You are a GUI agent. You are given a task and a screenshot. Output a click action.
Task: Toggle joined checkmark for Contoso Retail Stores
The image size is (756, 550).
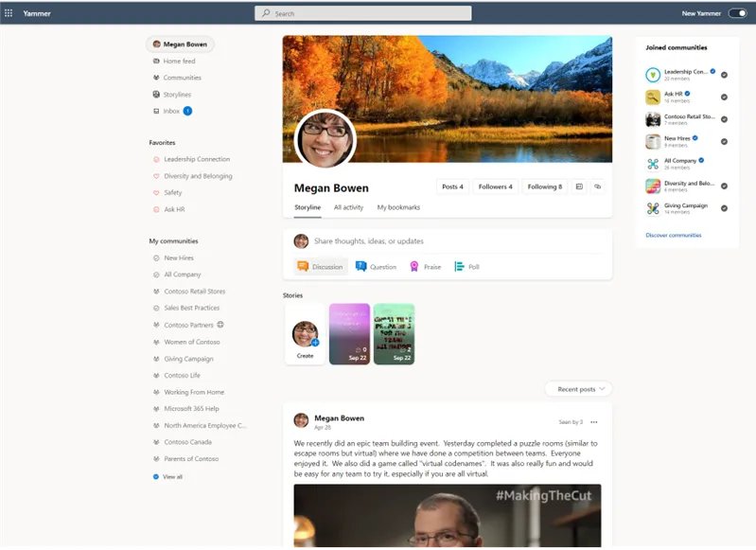coord(724,119)
